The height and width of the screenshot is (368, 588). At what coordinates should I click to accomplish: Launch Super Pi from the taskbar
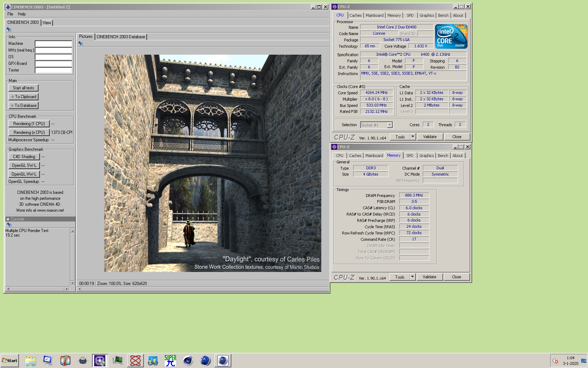point(170,361)
